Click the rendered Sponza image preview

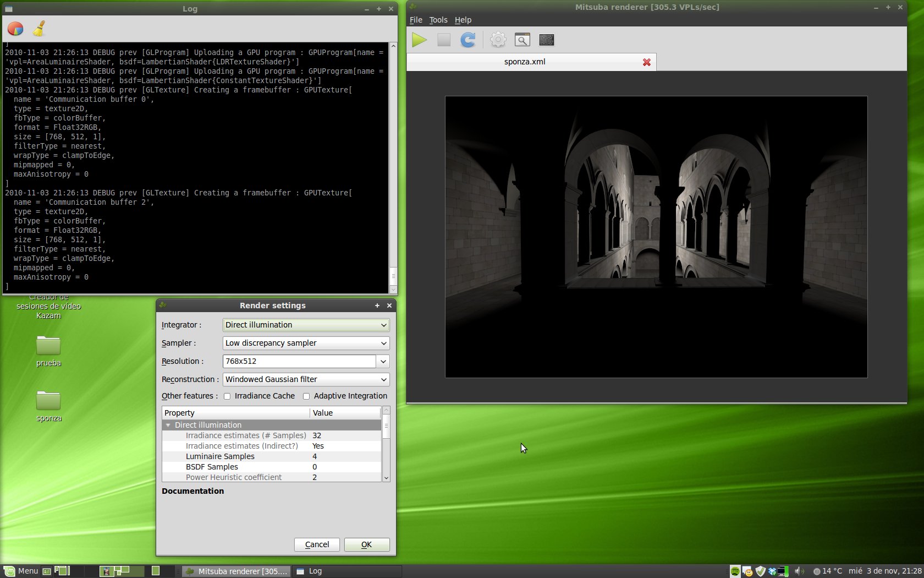click(656, 237)
